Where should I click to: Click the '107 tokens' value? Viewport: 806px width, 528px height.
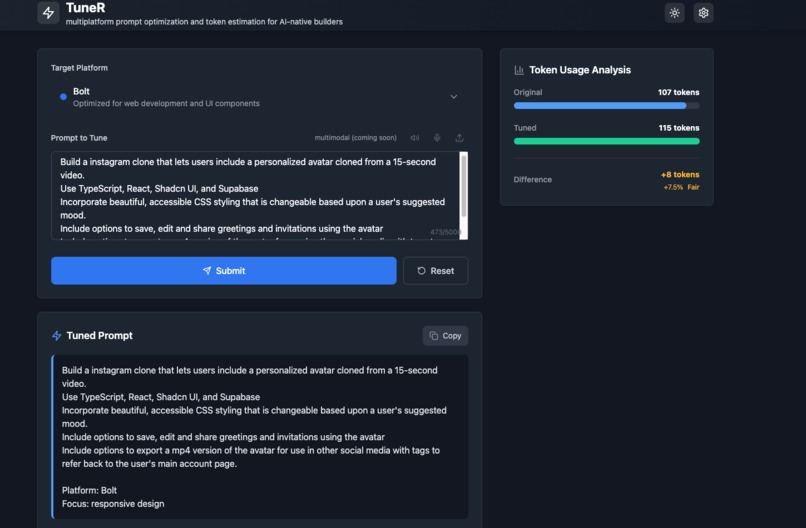click(x=679, y=93)
